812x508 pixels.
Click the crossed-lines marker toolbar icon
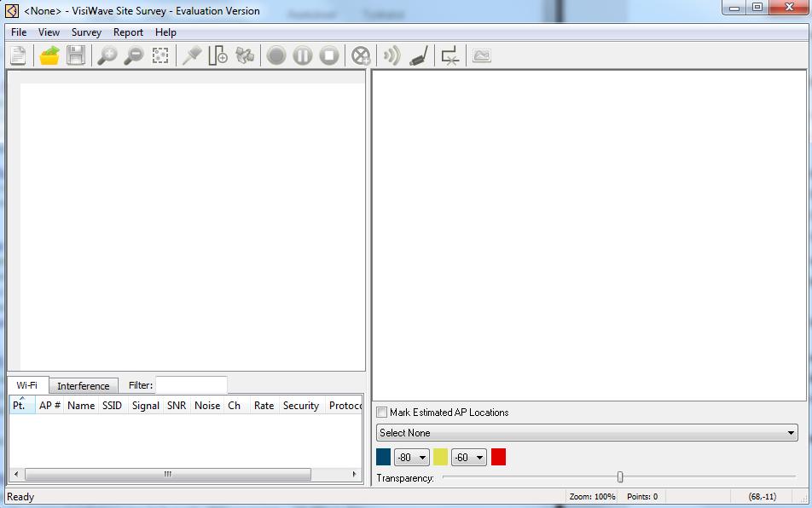450,55
